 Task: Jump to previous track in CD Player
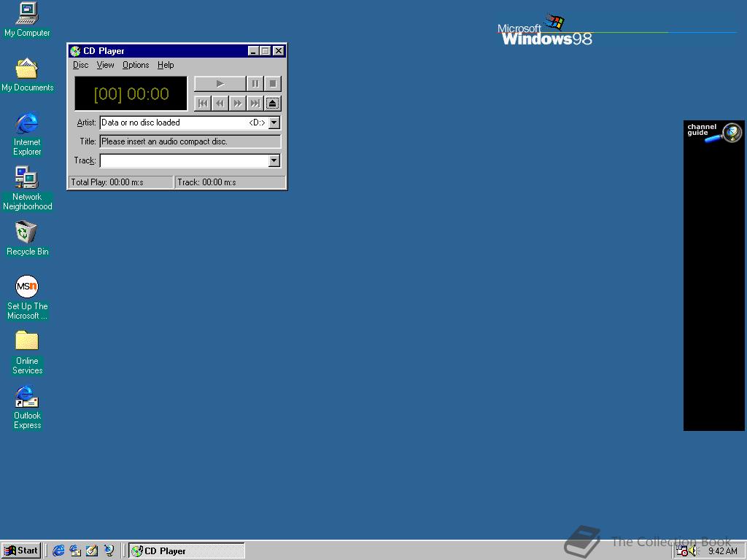coord(203,104)
